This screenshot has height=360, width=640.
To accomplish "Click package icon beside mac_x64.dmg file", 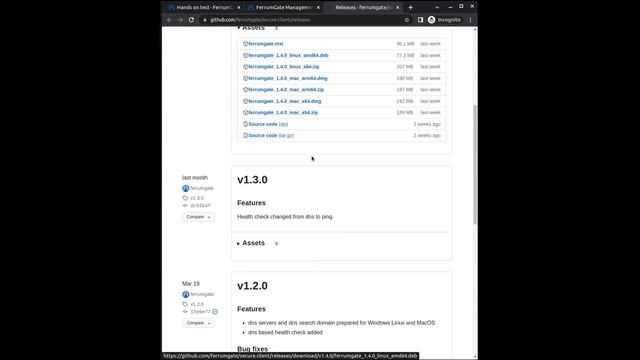I will click(x=245, y=101).
